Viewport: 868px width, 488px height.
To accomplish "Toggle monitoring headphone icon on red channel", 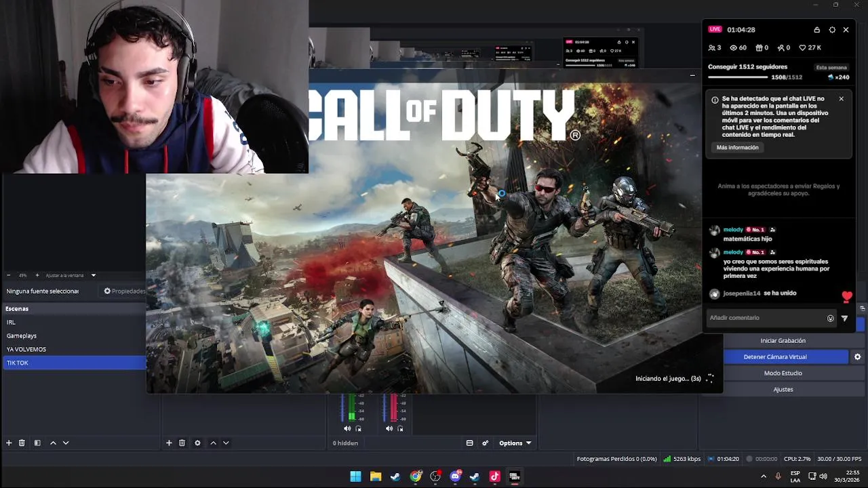I will click(400, 428).
